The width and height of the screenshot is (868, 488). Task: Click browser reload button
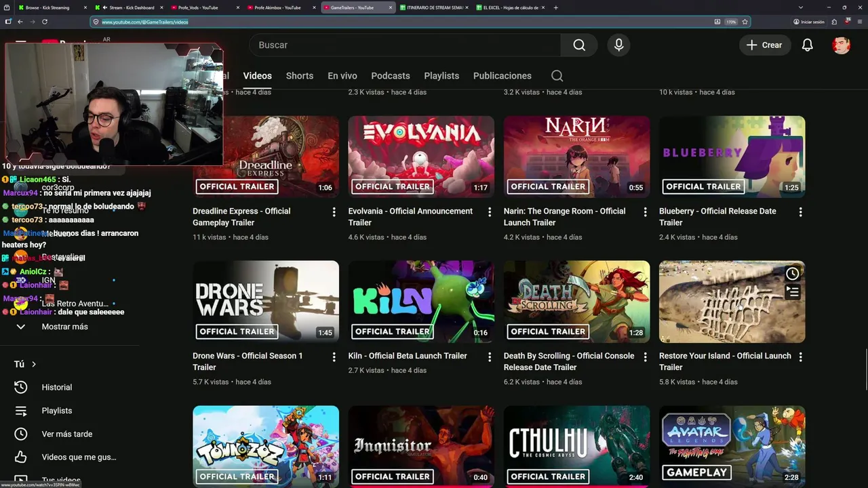pos(45,22)
